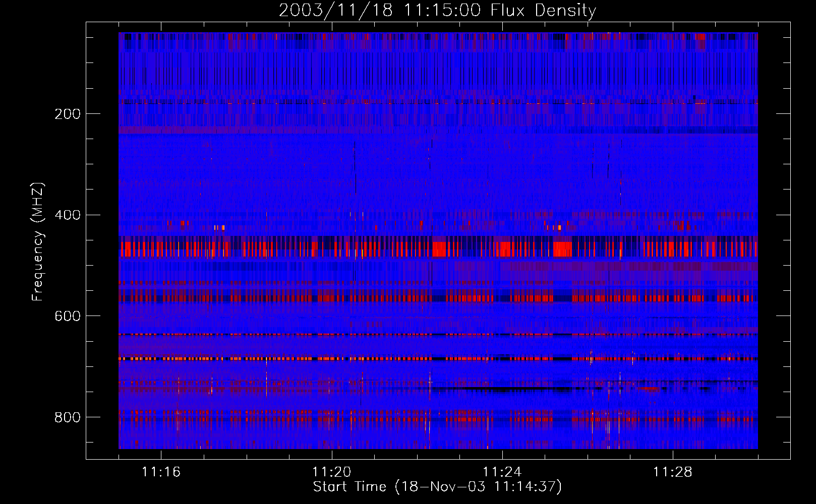Click the plot title '2003/11/18 11:15:00 Flux Density'
This screenshot has height=504, width=816.
[x=438, y=10]
